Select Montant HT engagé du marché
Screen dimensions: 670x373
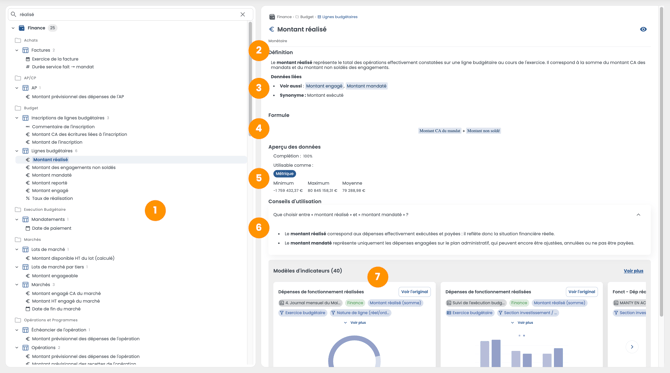point(66,301)
